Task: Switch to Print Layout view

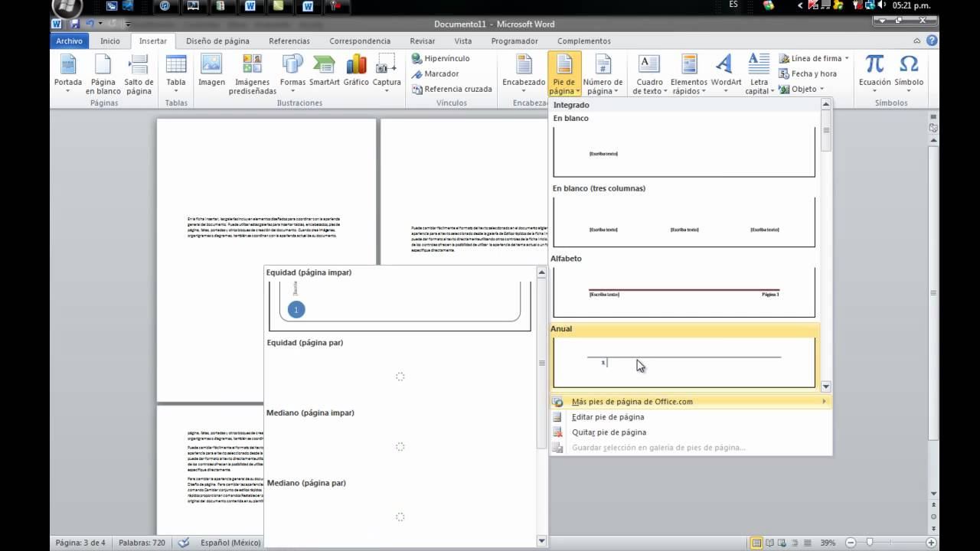Action: pyautogui.click(x=756, y=543)
